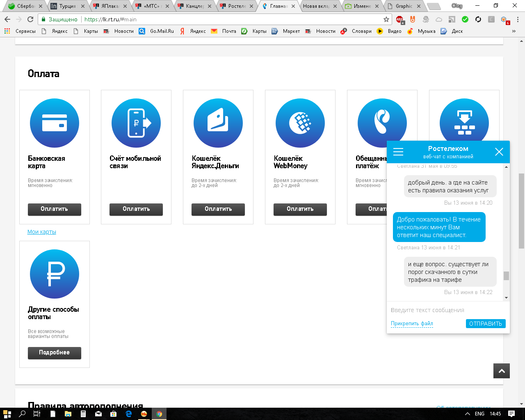Screen dimensions: 525x420
Task: Click the Банковская карта round icon
Action: pyautogui.click(x=55, y=123)
